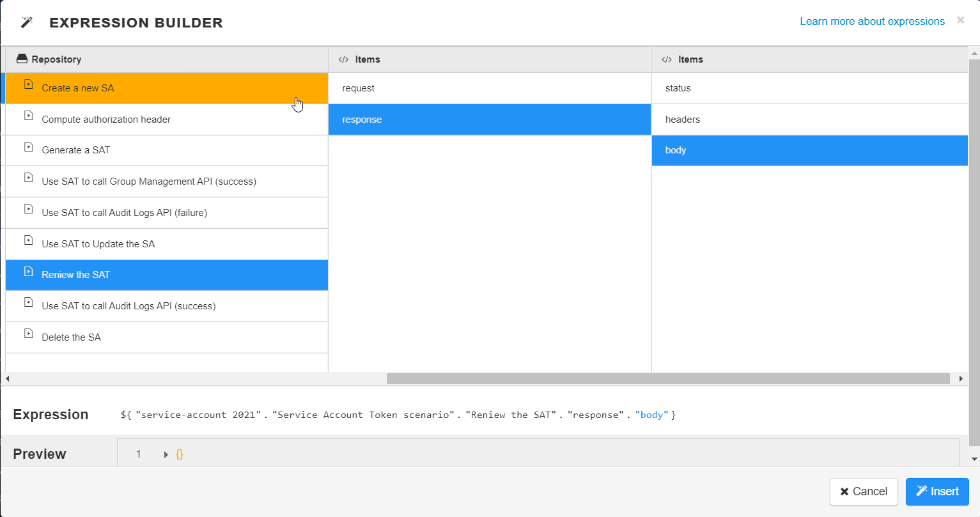Click the icon beside Compute authorization header

(28, 116)
